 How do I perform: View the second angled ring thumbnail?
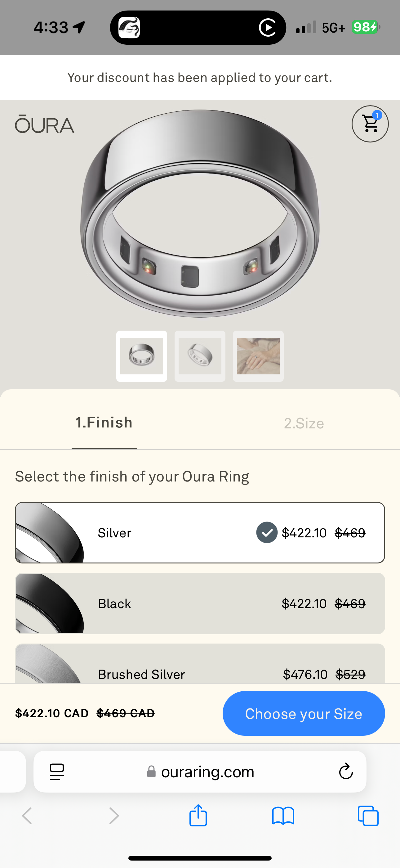click(x=200, y=356)
